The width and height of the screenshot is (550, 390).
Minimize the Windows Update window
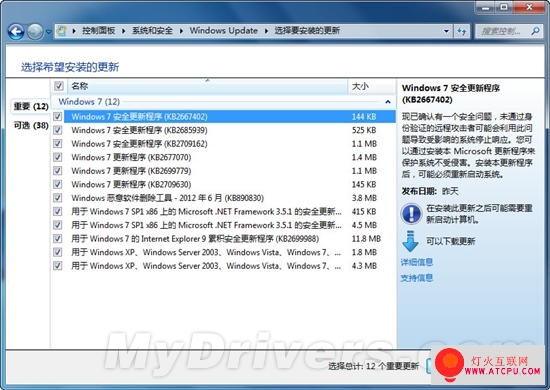[x=485, y=7]
